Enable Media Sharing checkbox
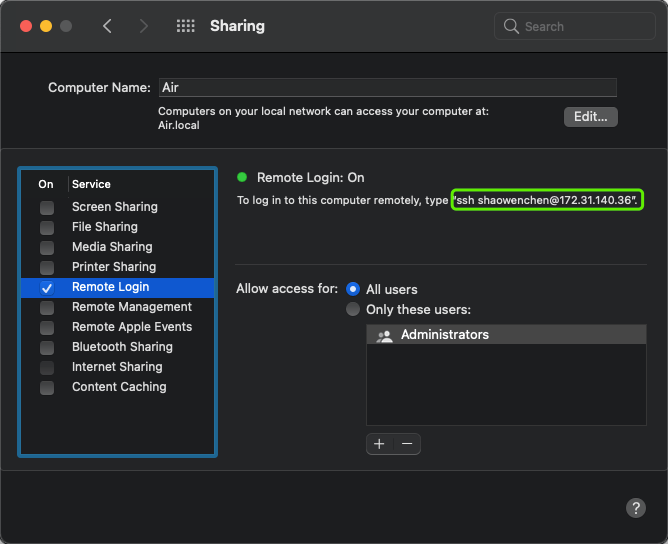The height and width of the screenshot is (544, 668). [47, 248]
